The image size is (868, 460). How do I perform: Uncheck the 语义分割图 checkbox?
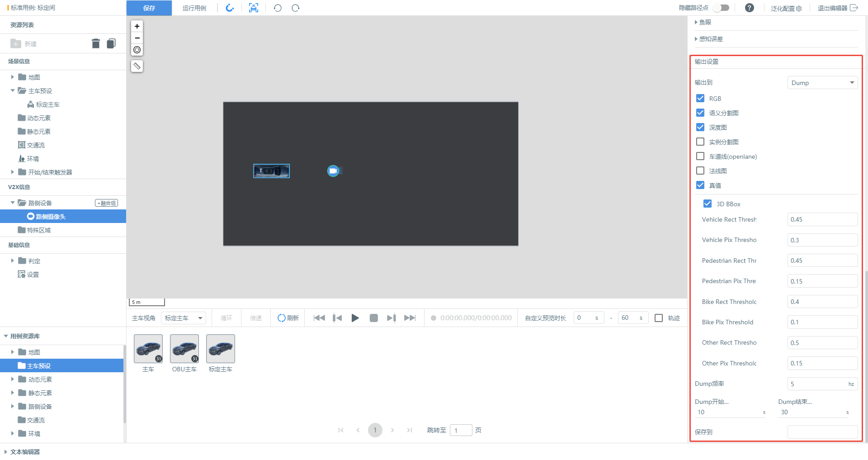tap(700, 113)
